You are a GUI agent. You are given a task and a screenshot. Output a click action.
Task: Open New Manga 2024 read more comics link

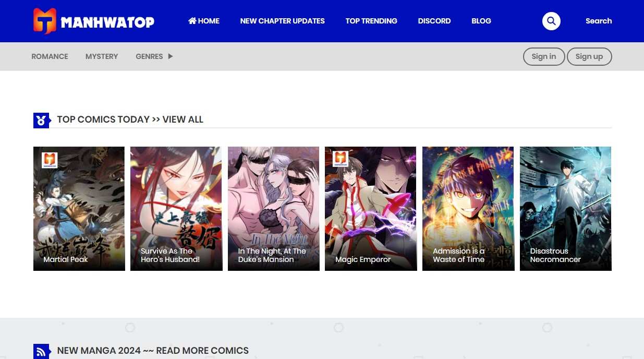coord(153,351)
